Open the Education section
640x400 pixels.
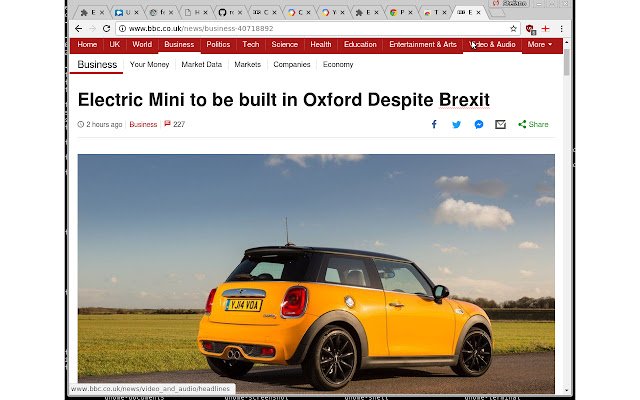(x=360, y=44)
